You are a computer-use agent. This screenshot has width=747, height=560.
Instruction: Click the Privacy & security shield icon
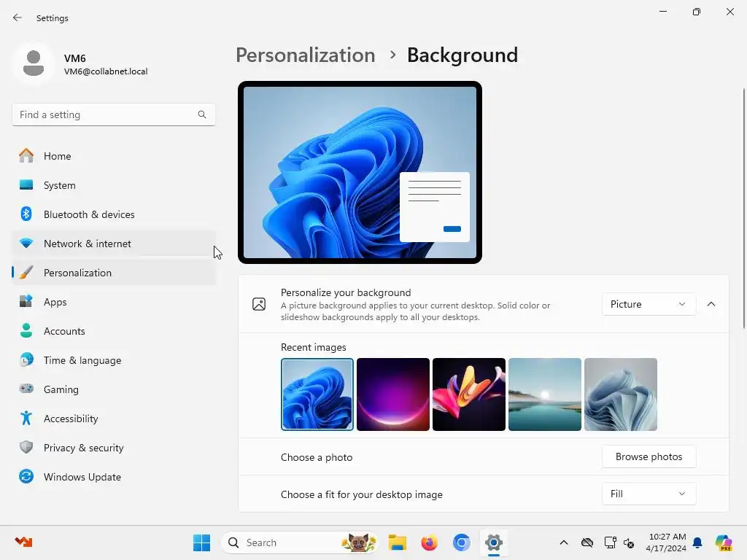coord(26,447)
